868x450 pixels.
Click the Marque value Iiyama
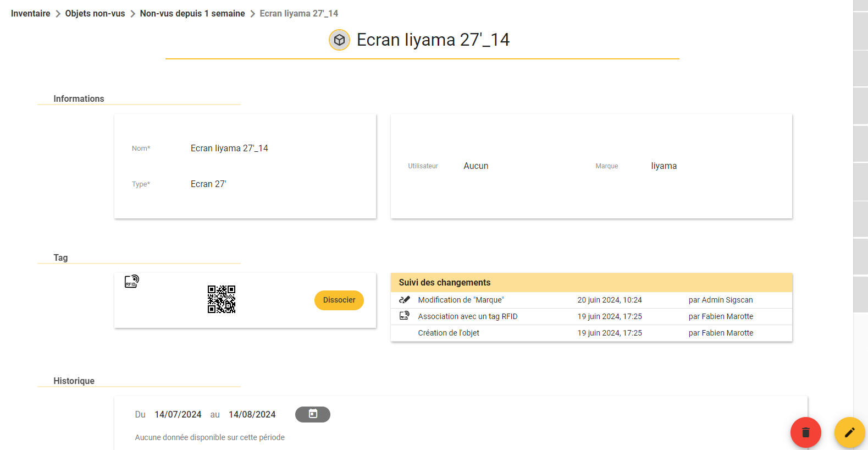664,166
